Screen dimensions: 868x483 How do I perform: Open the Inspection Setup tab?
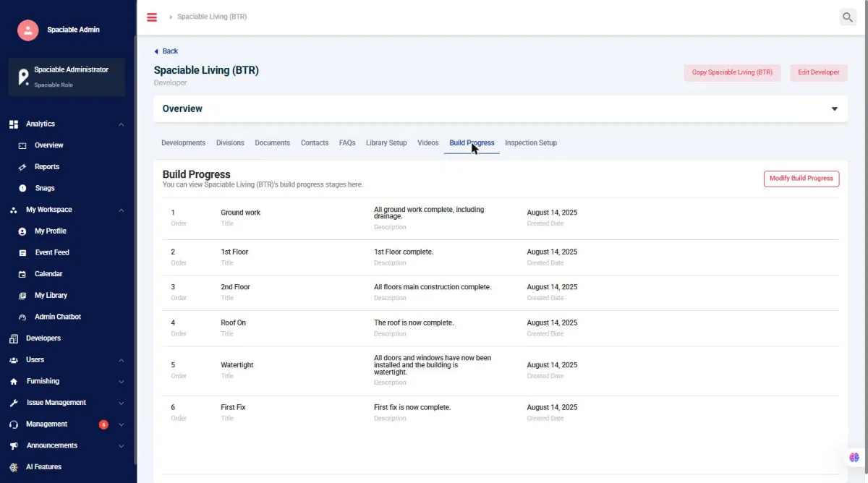(x=531, y=143)
